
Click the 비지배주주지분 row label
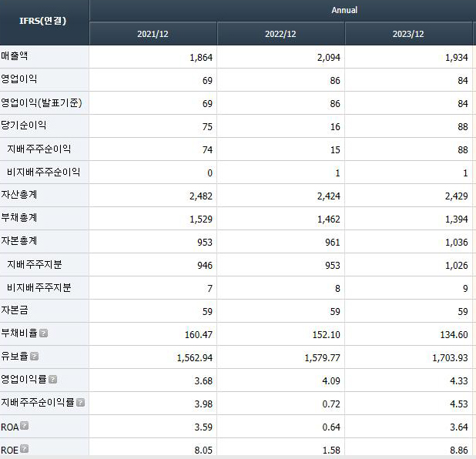[x=39, y=287]
